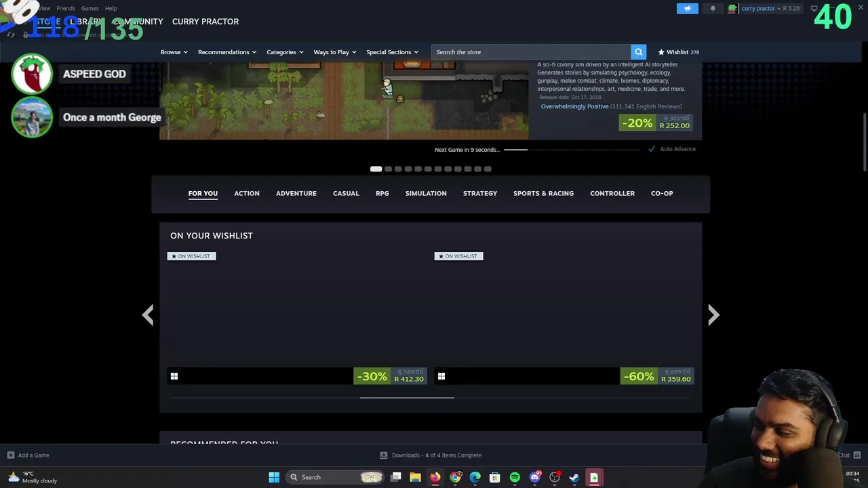Click the Add a Game plus icon
Image resolution: width=868 pixels, height=488 pixels.
(x=10, y=455)
